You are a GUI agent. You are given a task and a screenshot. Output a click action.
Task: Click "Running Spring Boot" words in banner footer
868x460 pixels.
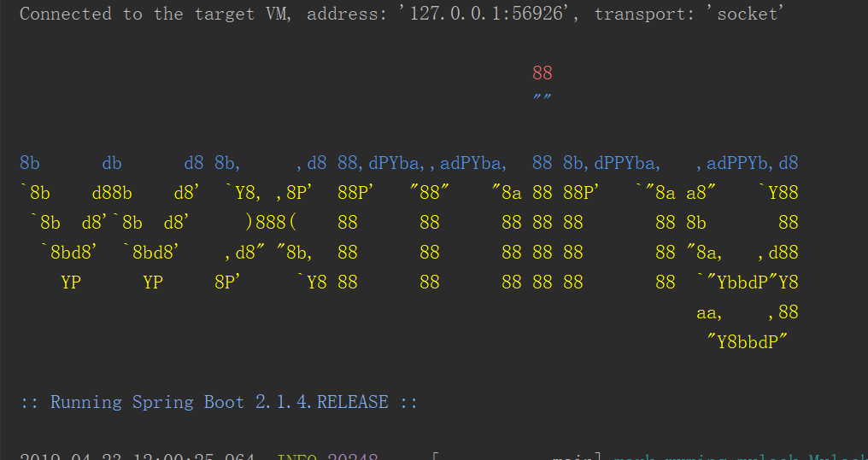(x=147, y=402)
